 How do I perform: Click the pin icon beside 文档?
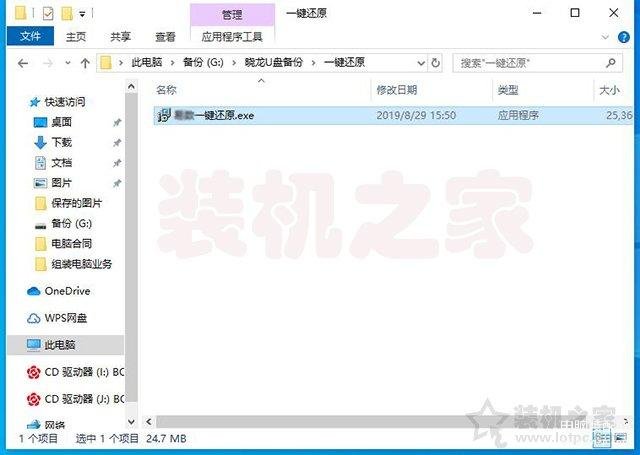[117, 163]
